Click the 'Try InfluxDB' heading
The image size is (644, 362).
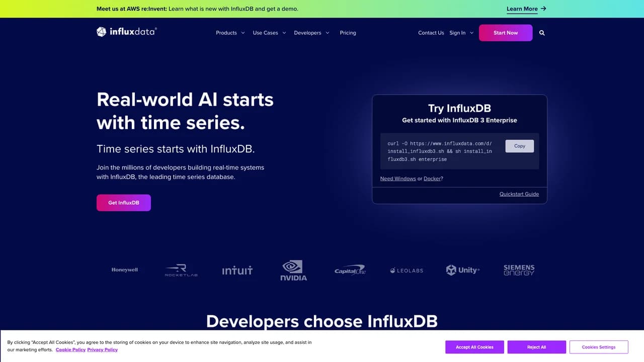click(x=459, y=108)
